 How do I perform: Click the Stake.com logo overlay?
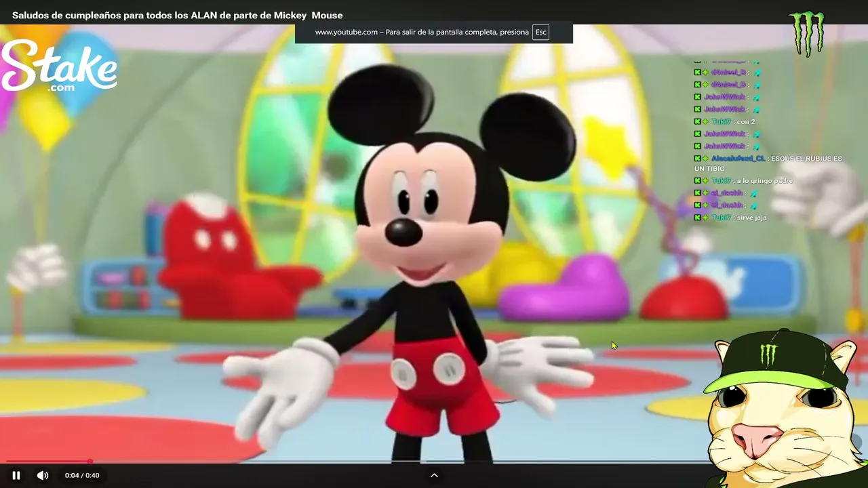(59, 66)
